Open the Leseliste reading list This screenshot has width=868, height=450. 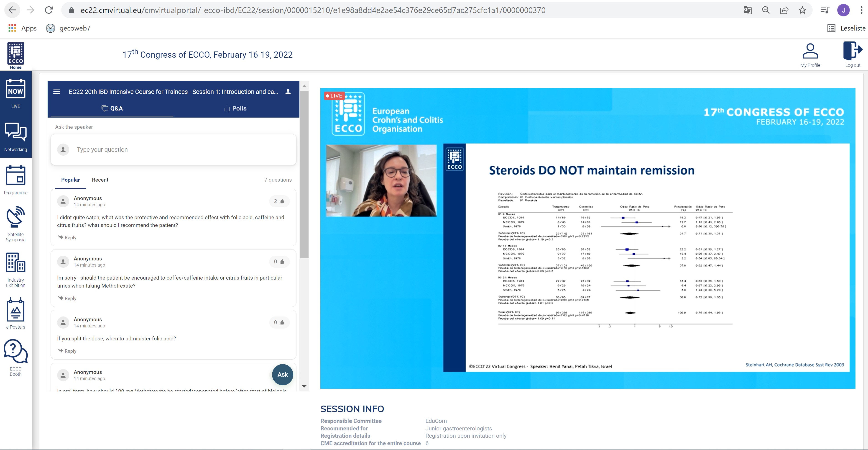846,28
